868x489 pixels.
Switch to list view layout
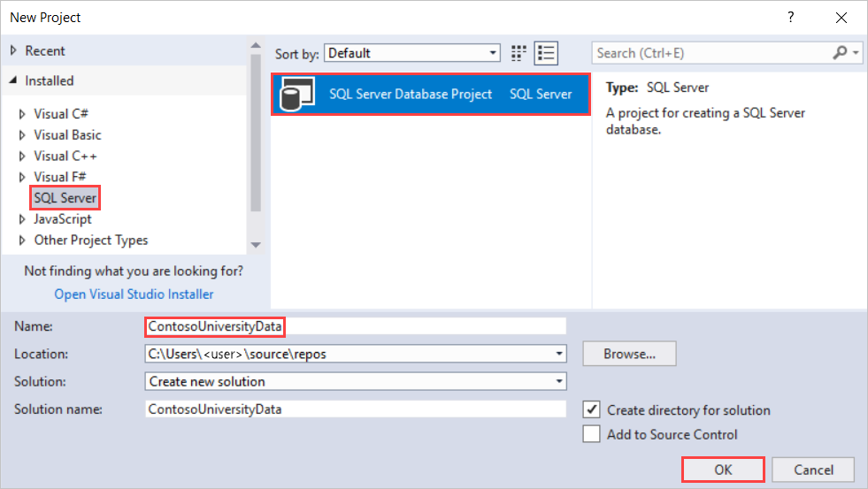pos(546,53)
